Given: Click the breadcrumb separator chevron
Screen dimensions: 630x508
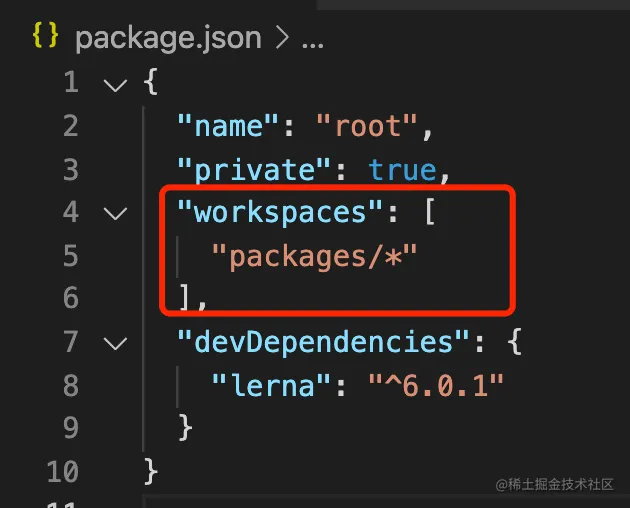Looking at the screenshot, I should (282, 39).
